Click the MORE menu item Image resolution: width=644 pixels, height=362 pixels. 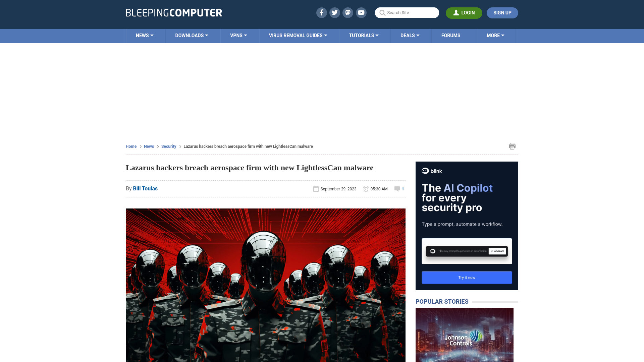pyautogui.click(x=495, y=35)
